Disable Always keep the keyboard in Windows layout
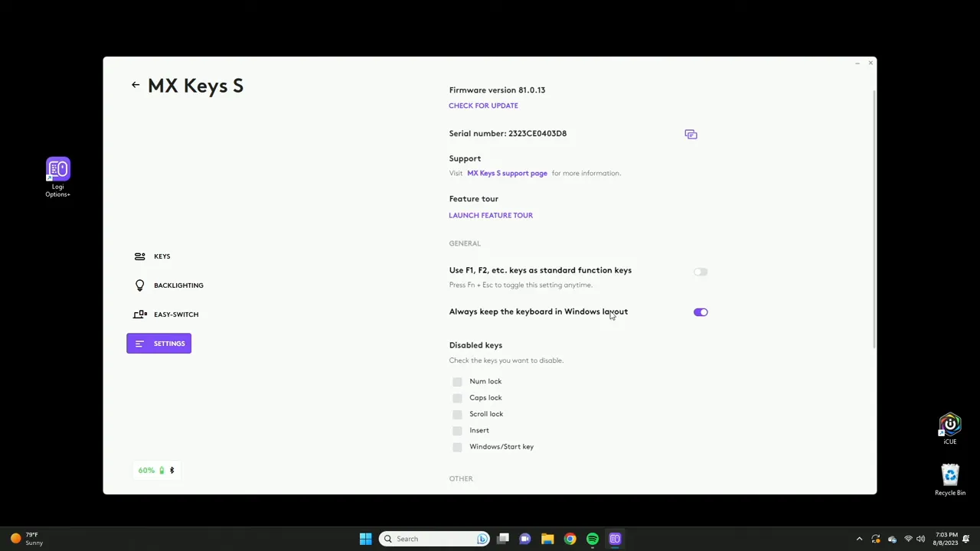The image size is (980, 551). tap(700, 311)
